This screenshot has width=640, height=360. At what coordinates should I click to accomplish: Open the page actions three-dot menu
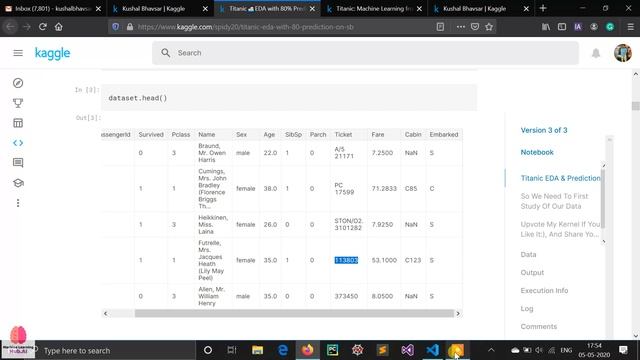(x=461, y=27)
